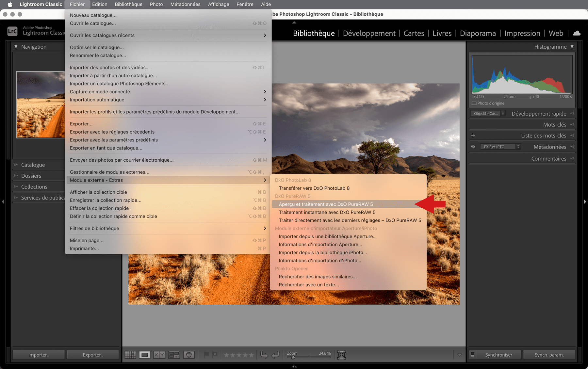
Task: Open Filtres de bibliothèque submenu
Action: (x=168, y=228)
